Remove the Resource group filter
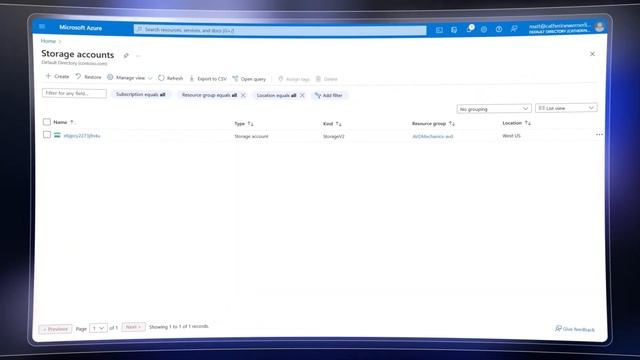This screenshot has width=640, height=360. (243, 95)
